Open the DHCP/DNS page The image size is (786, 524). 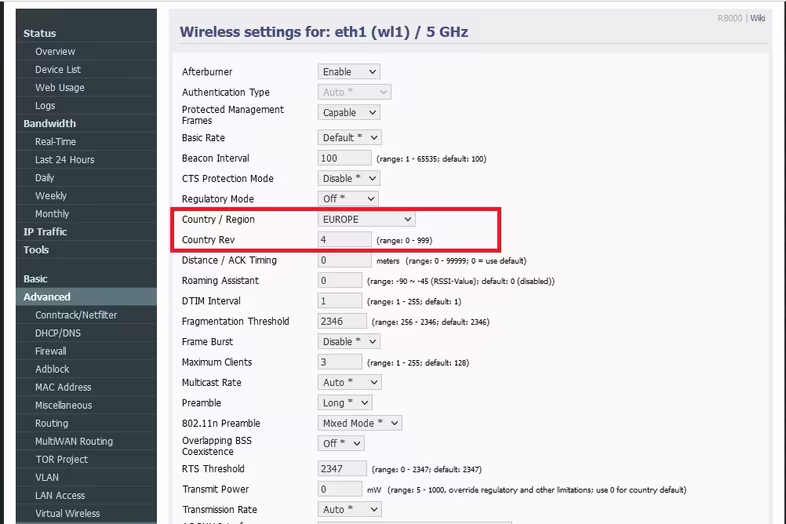pos(58,333)
